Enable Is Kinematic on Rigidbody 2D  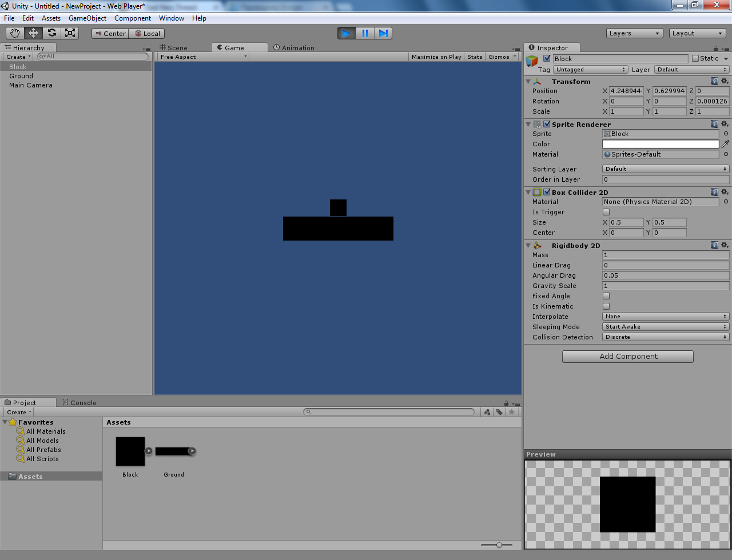[606, 306]
